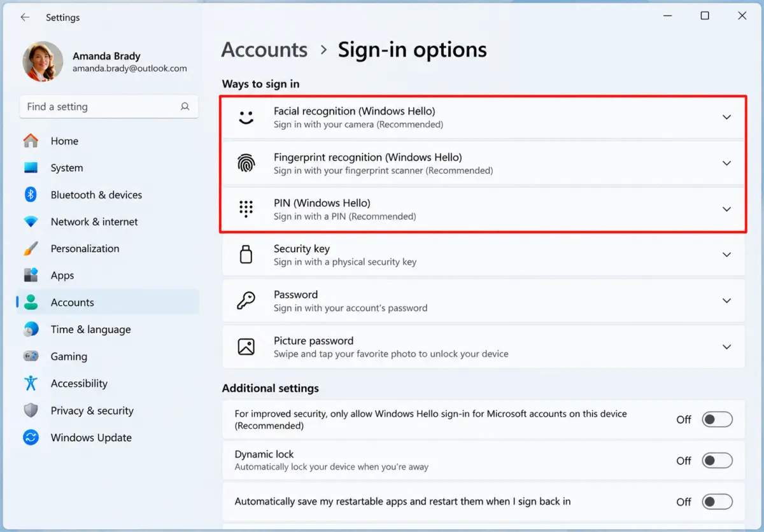This screenshot has width=764, height=532.
Task: Click the Privacy & security shield icon
Action: tap(31, 410)
